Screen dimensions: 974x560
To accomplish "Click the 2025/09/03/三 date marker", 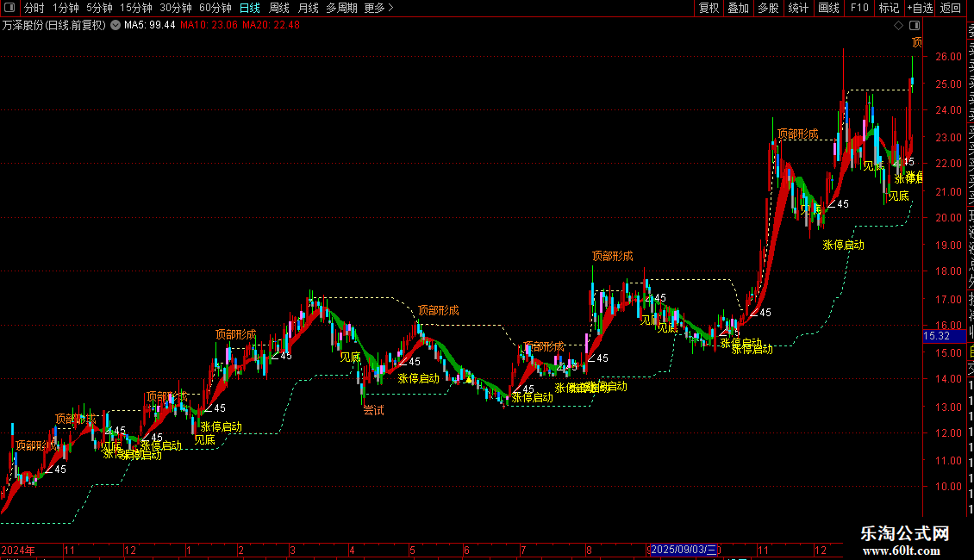I will click(x=684, y=550).
